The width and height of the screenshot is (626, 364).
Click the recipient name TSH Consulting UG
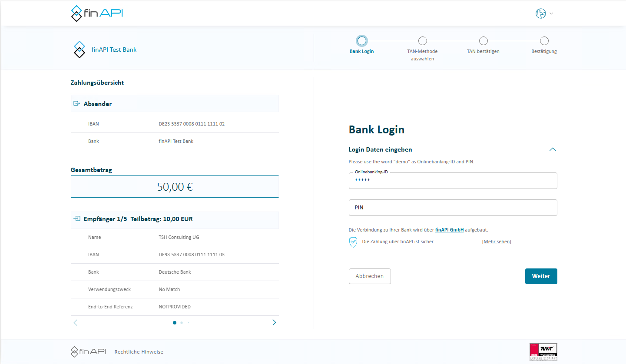(179, 237)
